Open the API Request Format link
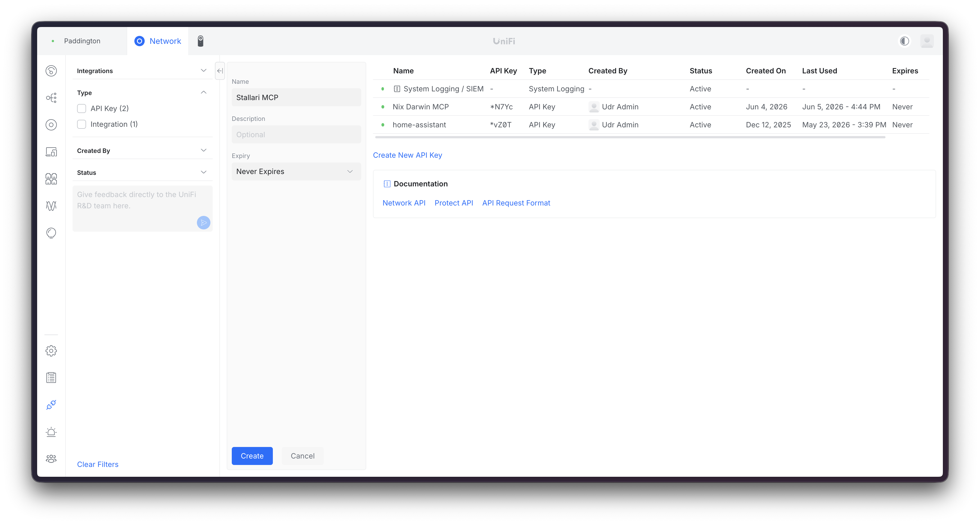Viewport: 980px width, 524px height. [516, 203]
